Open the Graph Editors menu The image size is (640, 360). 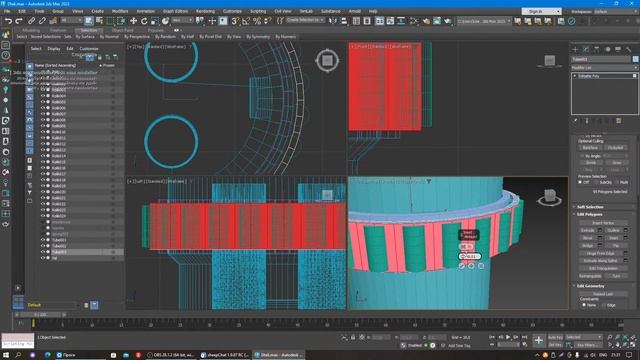tap(176, 11)
